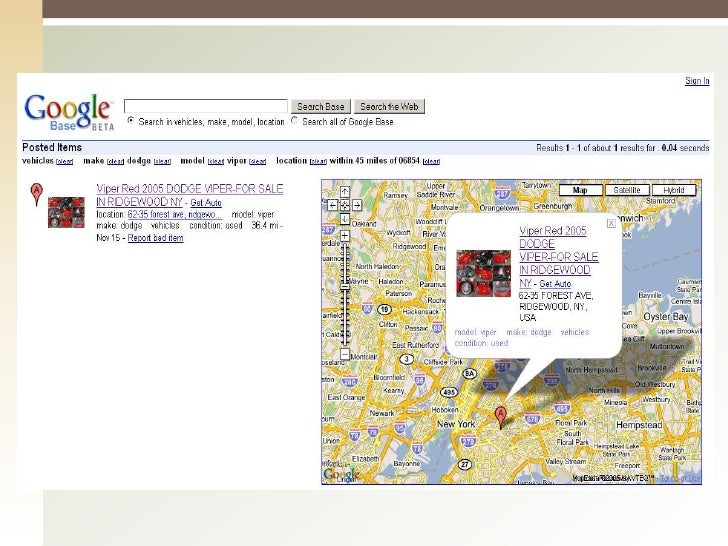Click the search text field
728x546 pixels.
tap(206, 106)
